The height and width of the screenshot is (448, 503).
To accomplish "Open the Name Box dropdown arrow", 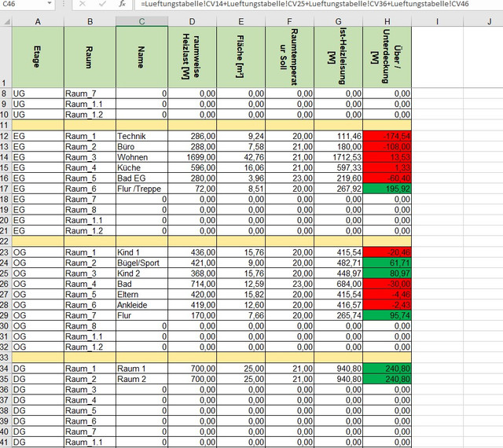I will tap(50, 3).
